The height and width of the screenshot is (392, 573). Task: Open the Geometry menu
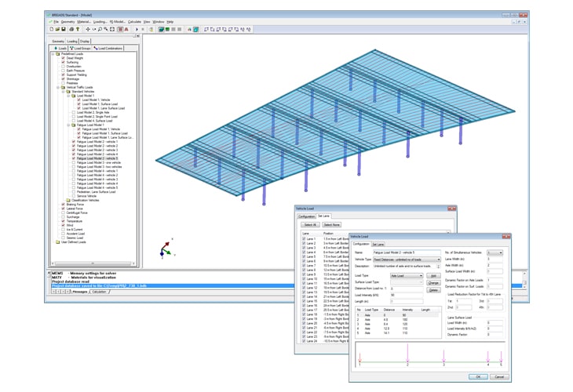tap(68, 22)
